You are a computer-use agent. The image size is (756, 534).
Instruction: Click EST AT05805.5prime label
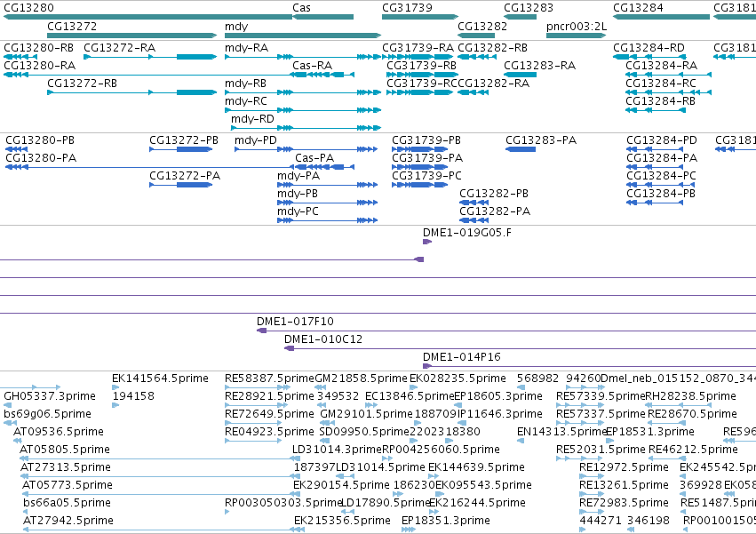[x=65, y=450]
